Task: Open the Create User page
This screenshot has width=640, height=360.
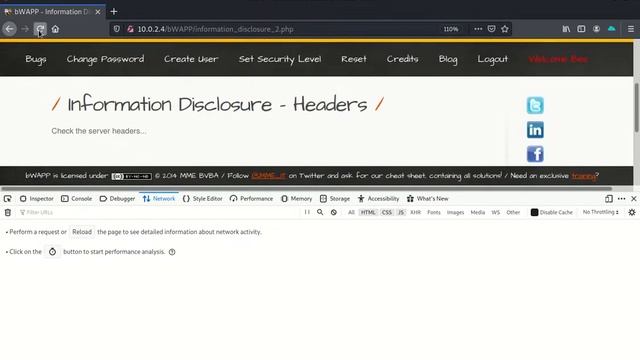Action: (x=191, y=59)
